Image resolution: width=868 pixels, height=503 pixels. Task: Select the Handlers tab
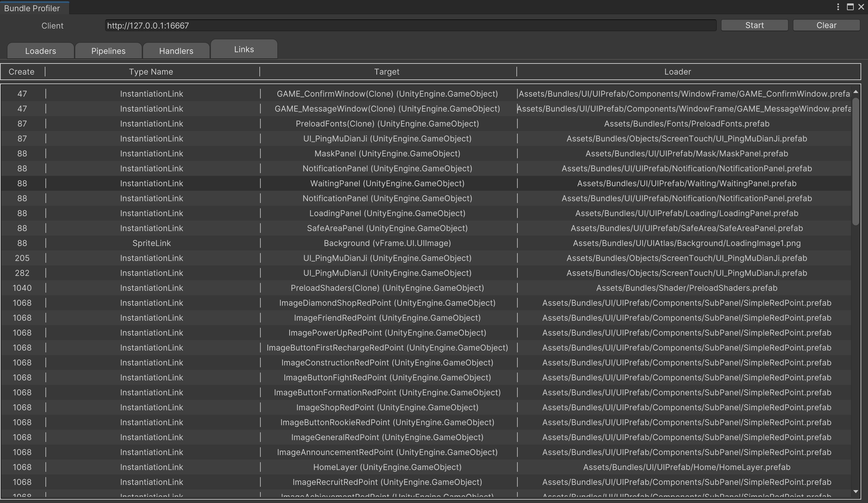coord(176,51)
